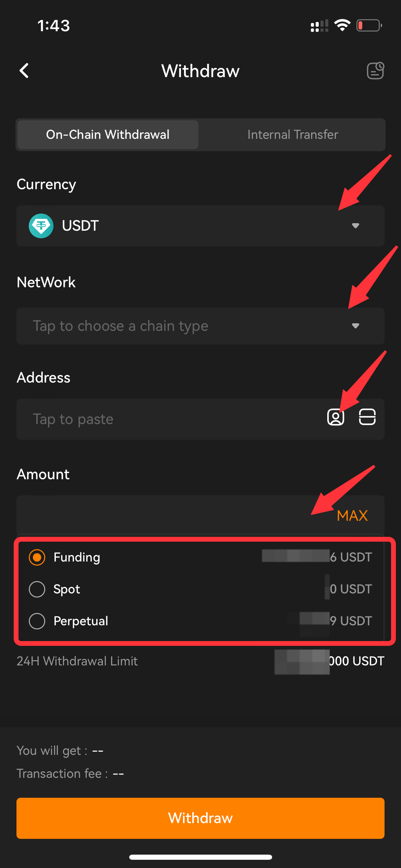Click the battery indicator in status bar

[368, 25]
